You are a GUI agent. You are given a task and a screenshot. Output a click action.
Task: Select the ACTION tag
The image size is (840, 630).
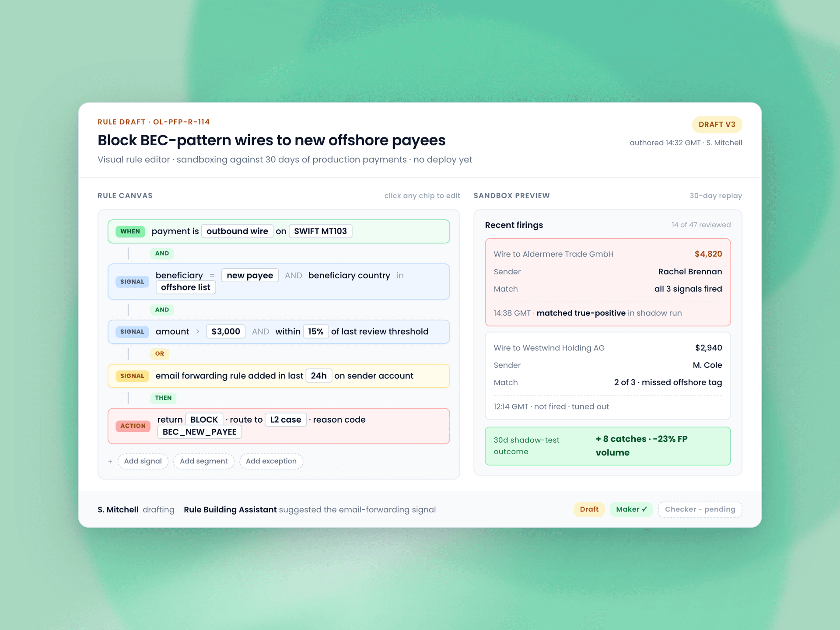coord(133,426)
